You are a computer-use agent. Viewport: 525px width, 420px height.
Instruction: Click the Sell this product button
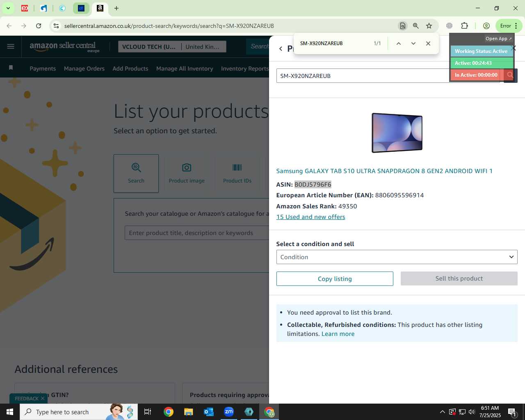pyautogui.click(x=459, y=278)
